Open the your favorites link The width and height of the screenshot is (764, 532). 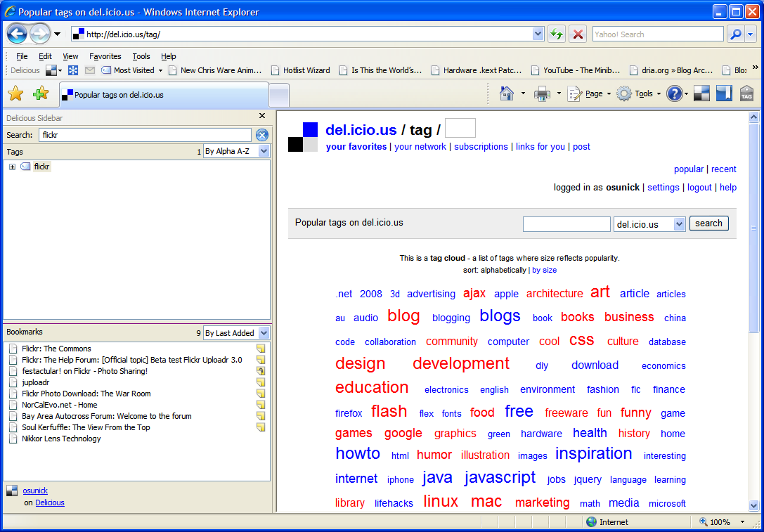tap(356, 147)
